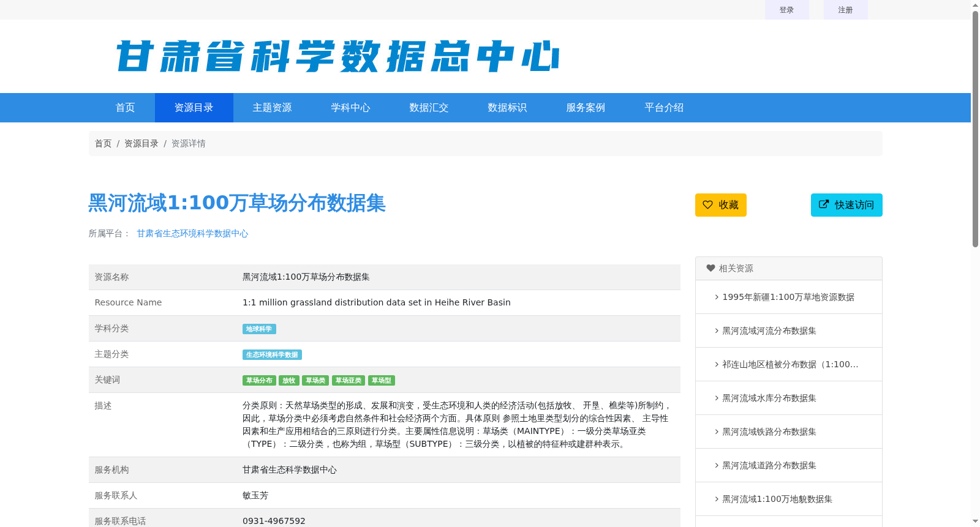Click the chevron before 黑河流域铁路分布数据集
This screenshot has height=527, width=980.
coord(717,432)
